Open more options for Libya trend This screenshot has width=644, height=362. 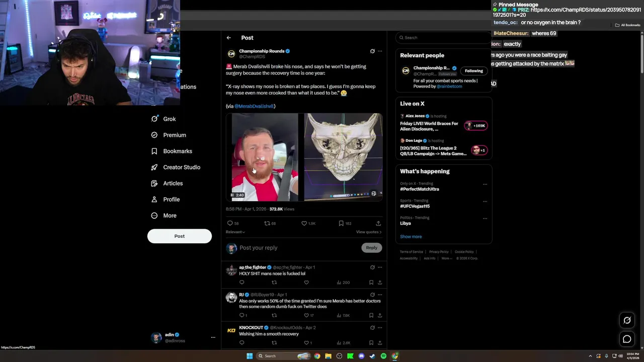pos(485,219)
